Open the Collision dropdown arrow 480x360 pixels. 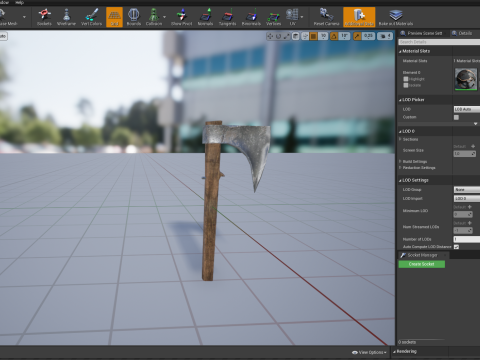(164, 17)
